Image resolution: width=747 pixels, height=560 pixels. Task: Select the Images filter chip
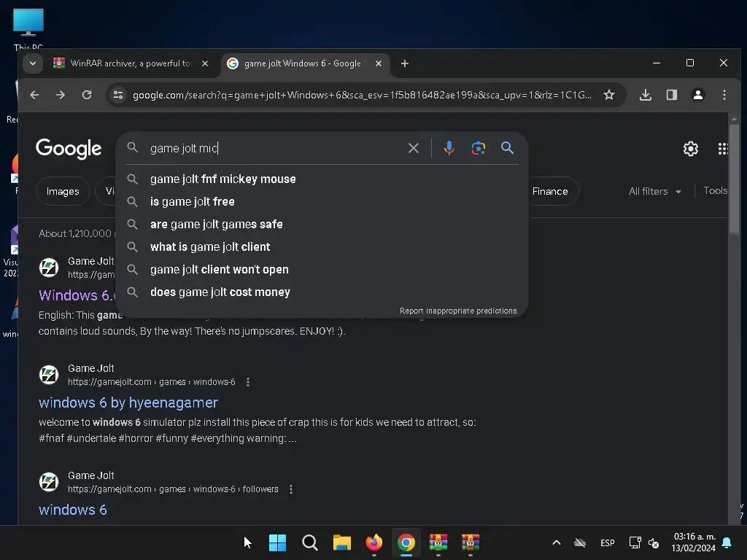pos(63,192)
